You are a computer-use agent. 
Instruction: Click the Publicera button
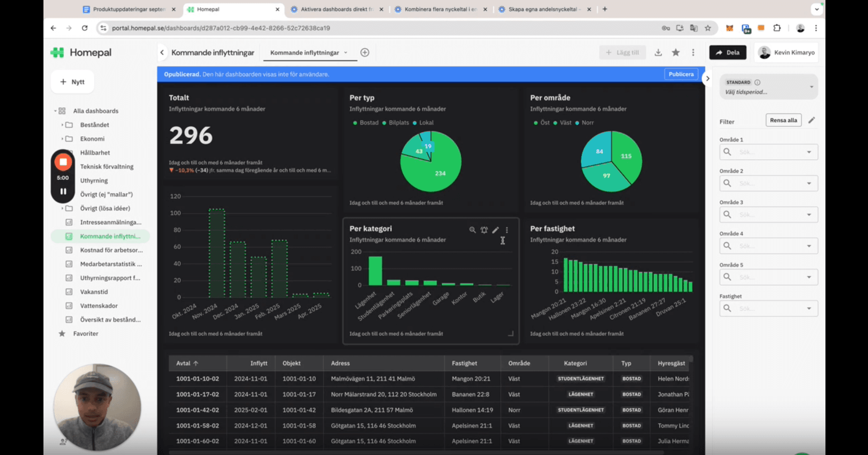click(681, 74)
